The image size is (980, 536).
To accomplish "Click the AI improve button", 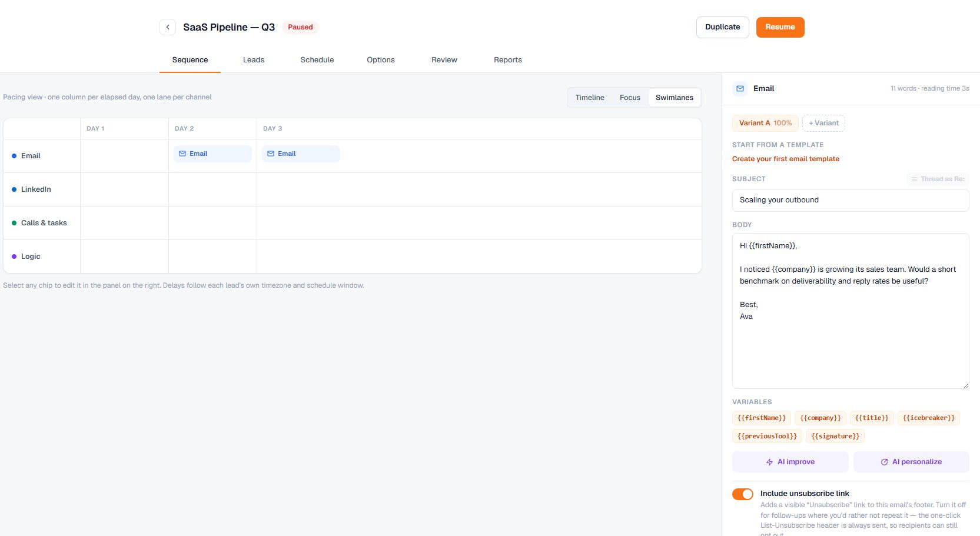I will [790, 462].
